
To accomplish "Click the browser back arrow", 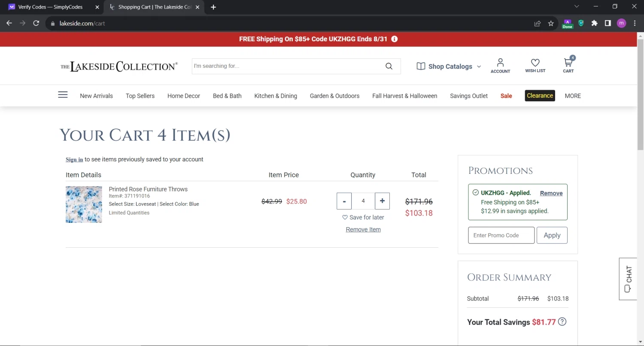I will pyautogui.click(x=9, y=23).
